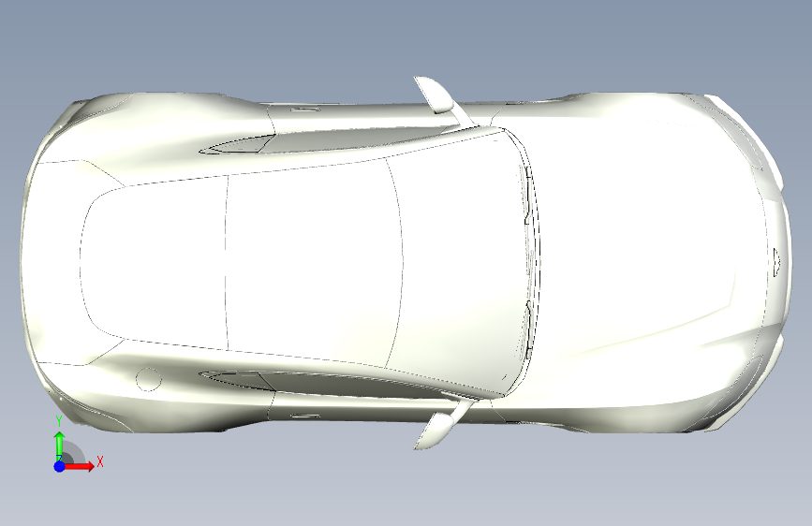The width and height of the screenshot is (812, 526).
Task: Select the circular fuel filler cap on car
Action: click(149, 379)
